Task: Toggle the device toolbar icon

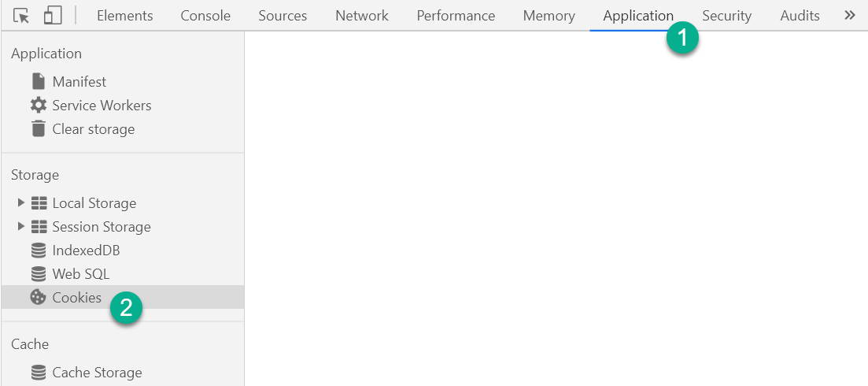Action: coord(53,16)
